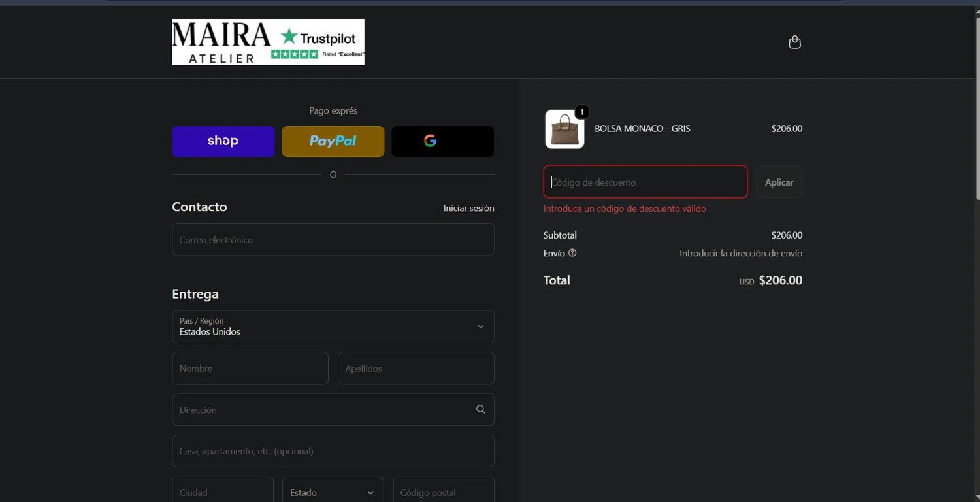Open the Iniciar sesión link
Screen dimensions: 980x502
[x=468, y=208]
